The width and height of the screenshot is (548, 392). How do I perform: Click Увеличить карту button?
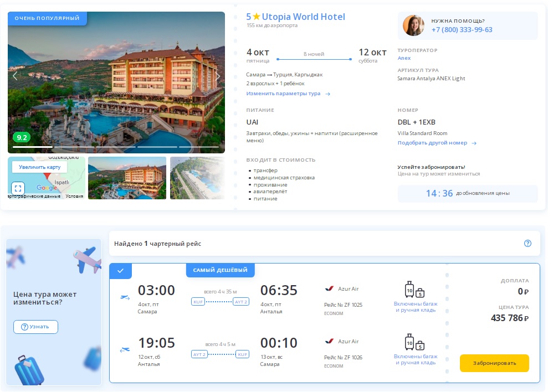[39, 167]
